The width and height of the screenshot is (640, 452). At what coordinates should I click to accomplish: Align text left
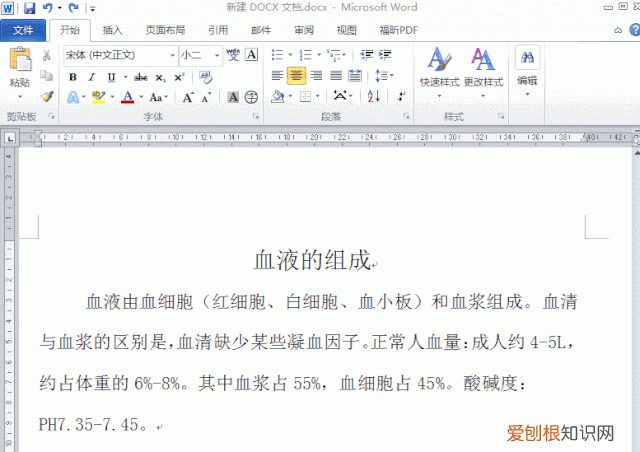(x=278, y=76)
